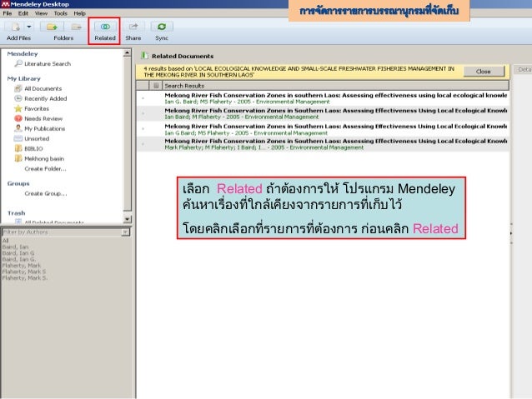
Task: Click Create Folder... link
Action: (45, 169)
